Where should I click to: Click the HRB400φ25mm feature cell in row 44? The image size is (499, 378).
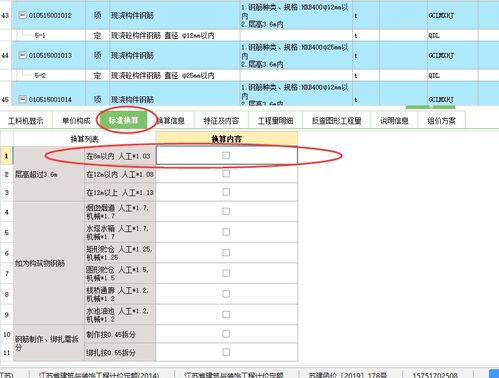click(x=296, y=55)
